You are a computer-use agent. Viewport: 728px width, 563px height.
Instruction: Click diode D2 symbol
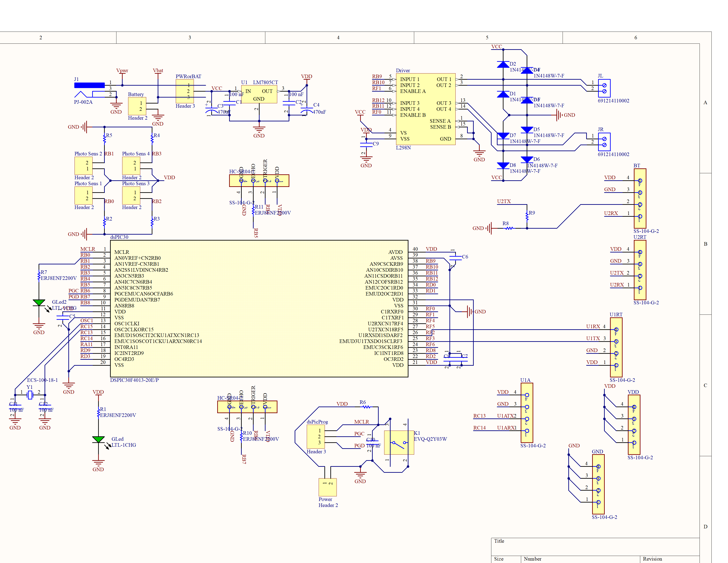(503, 64)
